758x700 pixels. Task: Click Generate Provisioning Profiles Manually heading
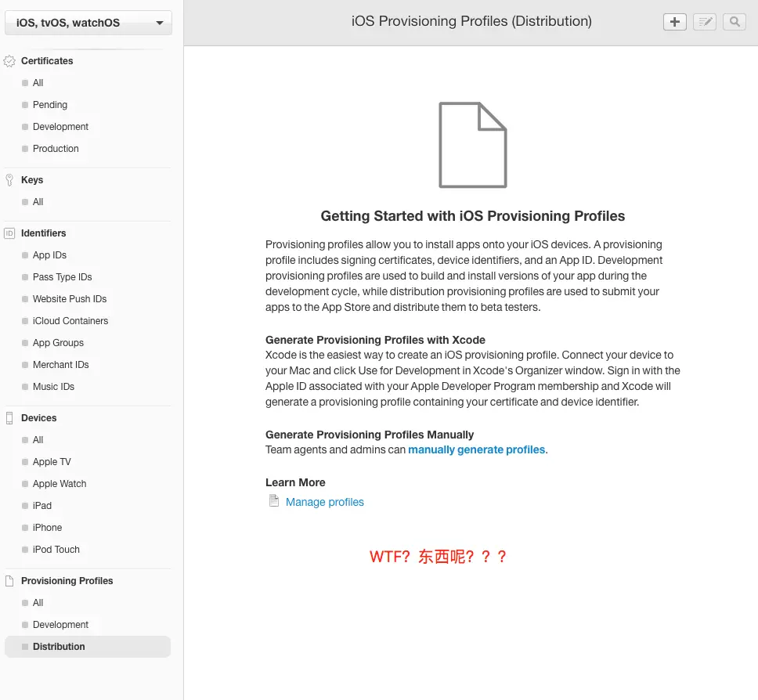tap(370, 435)
